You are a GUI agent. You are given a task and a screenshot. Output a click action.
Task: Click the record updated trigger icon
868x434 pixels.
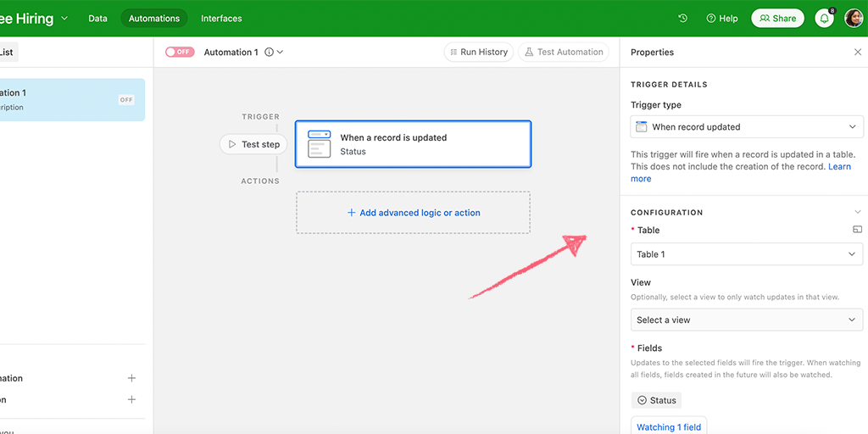319,144
